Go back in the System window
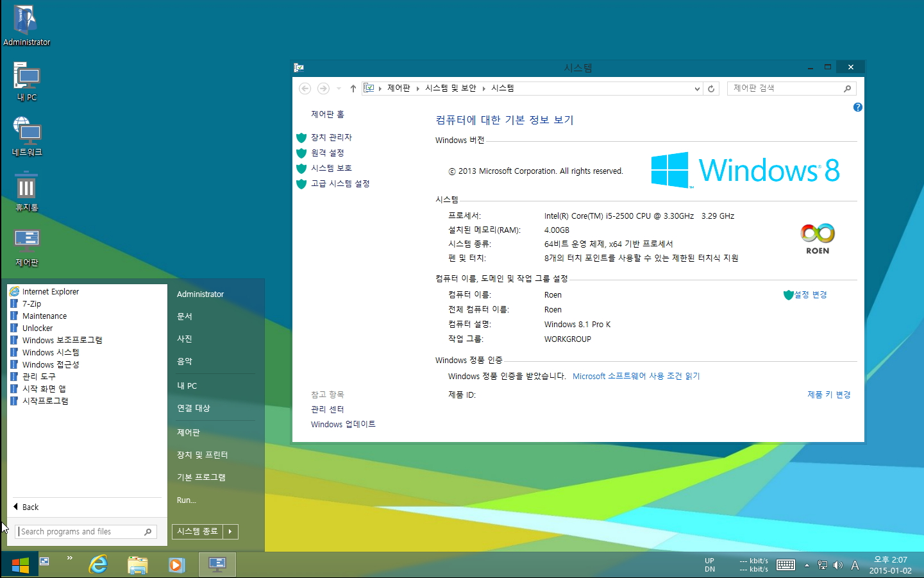924x578 pixels. [x=305, y=89]
